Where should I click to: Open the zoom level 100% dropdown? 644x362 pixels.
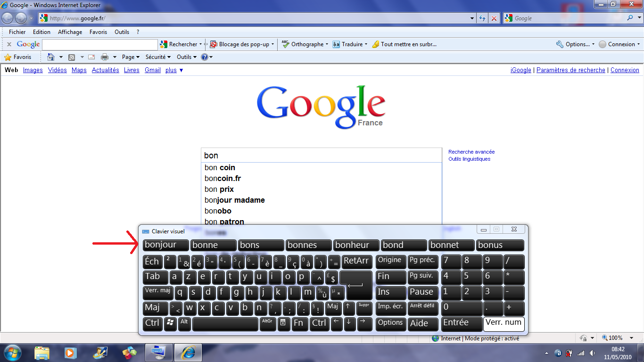pyautogui.click(x=632, y=338)
